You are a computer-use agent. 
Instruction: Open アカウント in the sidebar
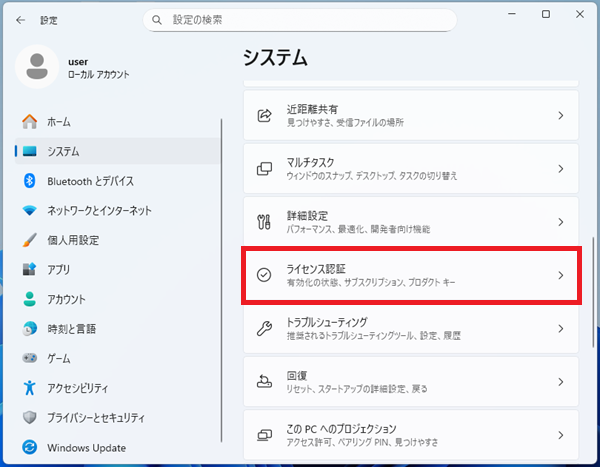66,299
